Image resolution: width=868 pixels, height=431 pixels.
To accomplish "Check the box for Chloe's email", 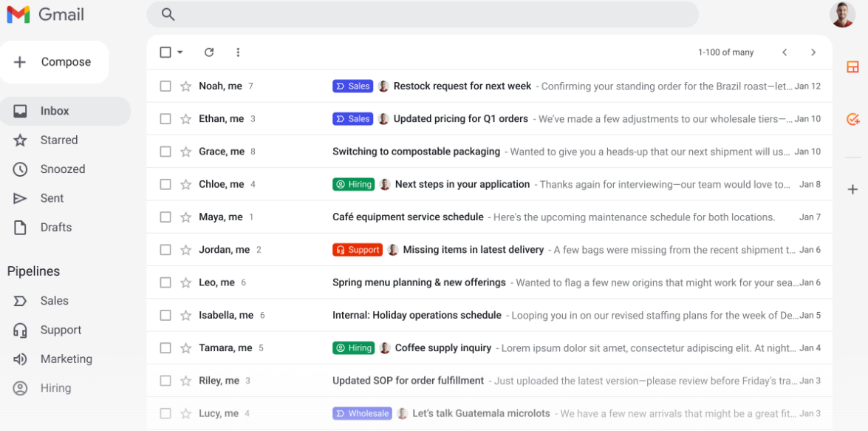I will (x=165, y=184).
